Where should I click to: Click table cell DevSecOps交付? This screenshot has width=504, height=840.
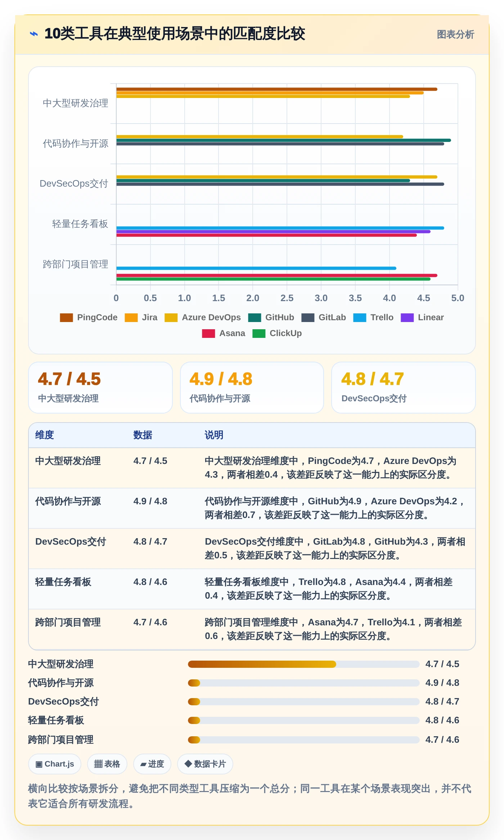coord(71,542)
